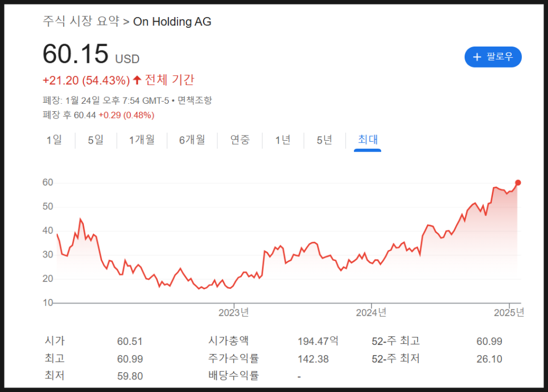Click the 전체 기간 period label
548x392 pixels.
(x=170, y=80)
